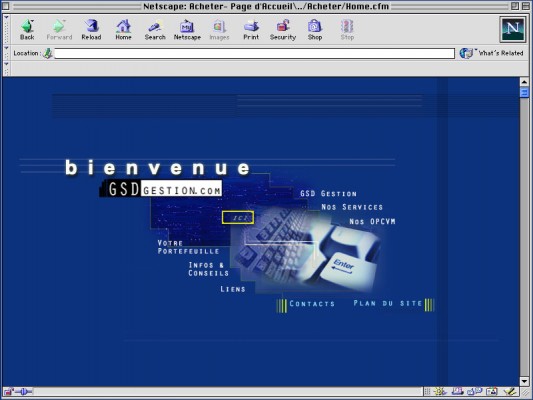Image resolution: width=533 pixels, height=400 pixels.
Task: Collapse the navigation toolbar handle
Action: click(6, 29)
